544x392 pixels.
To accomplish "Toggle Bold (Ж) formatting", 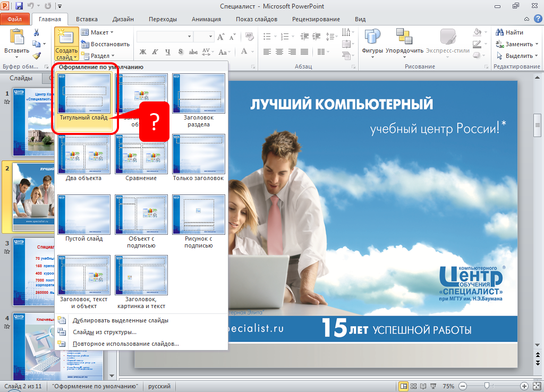I will point(142,52).
